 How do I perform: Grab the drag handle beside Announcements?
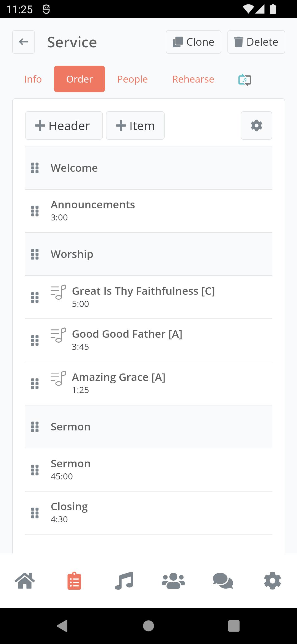click(35, 211)
